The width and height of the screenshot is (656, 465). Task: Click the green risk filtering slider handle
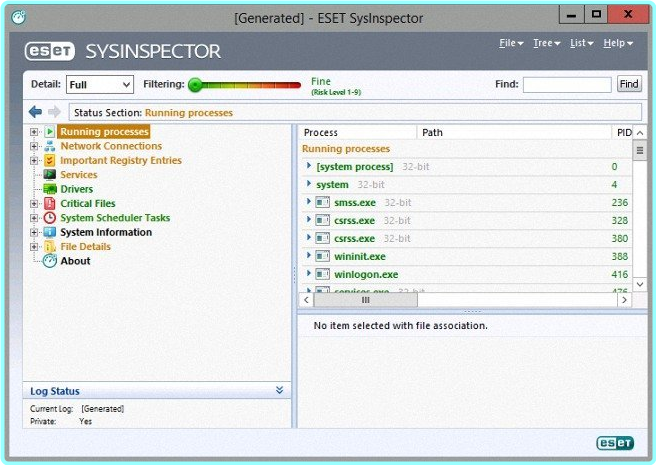[x=195, y=85]
